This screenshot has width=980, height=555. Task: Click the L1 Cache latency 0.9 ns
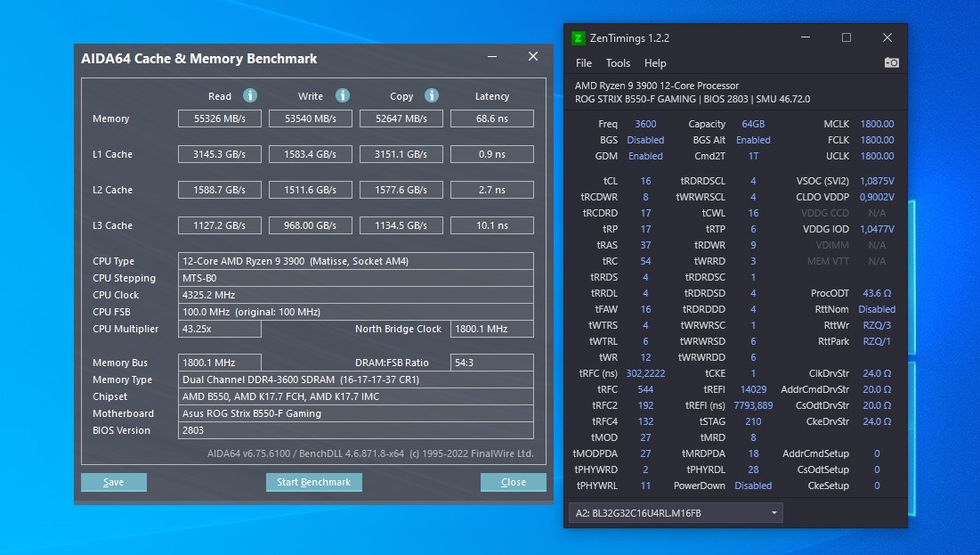point(492,154)
